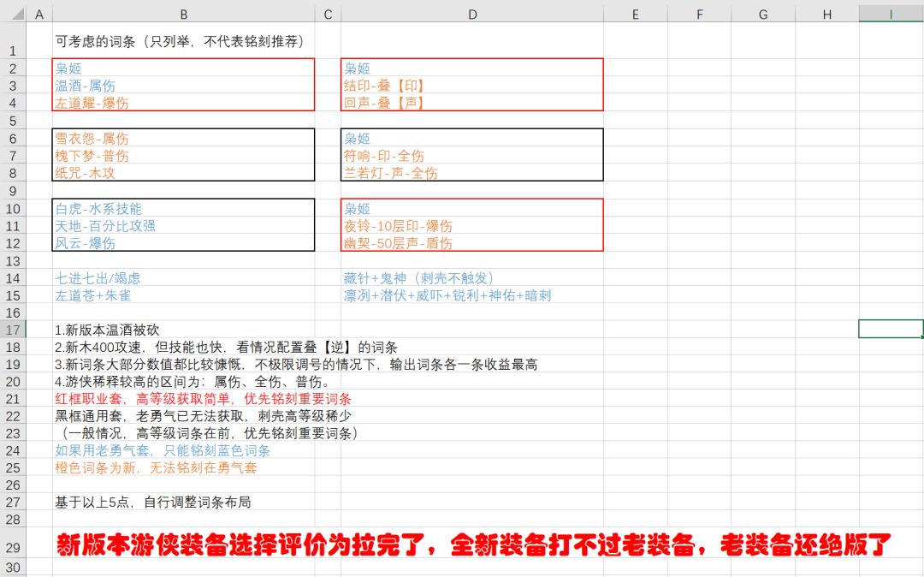Click blue text 如果用老勇气套
This screenshot has height=577, width=924.
162,451
